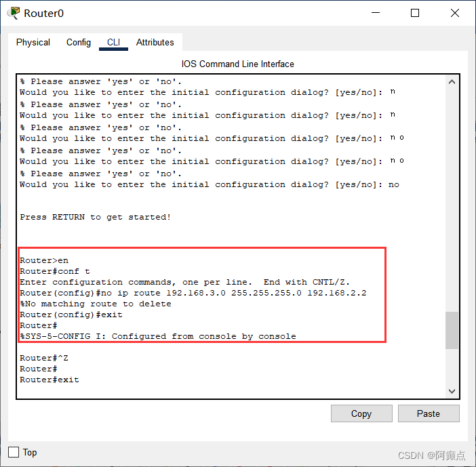Click the 'Router#exit' line in terminal
Screen dimensions: 476x467
point(49,380)
